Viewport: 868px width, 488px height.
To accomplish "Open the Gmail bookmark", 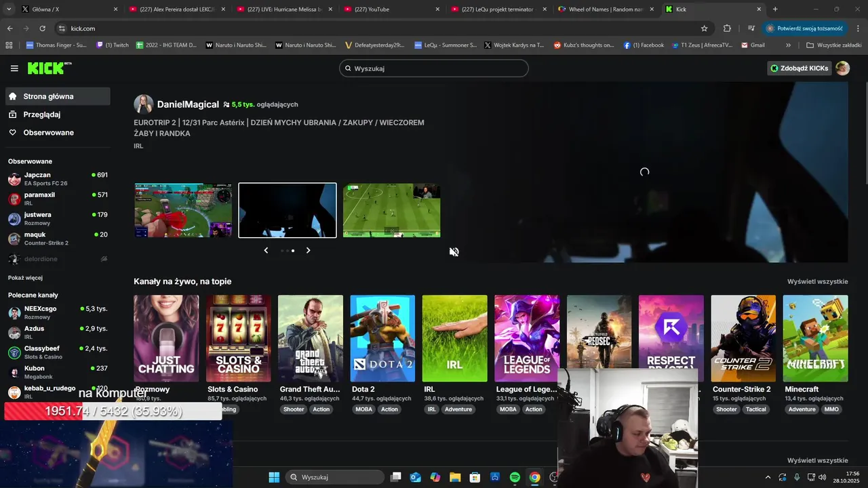I will pyautogui.click(x=753, y=45).
